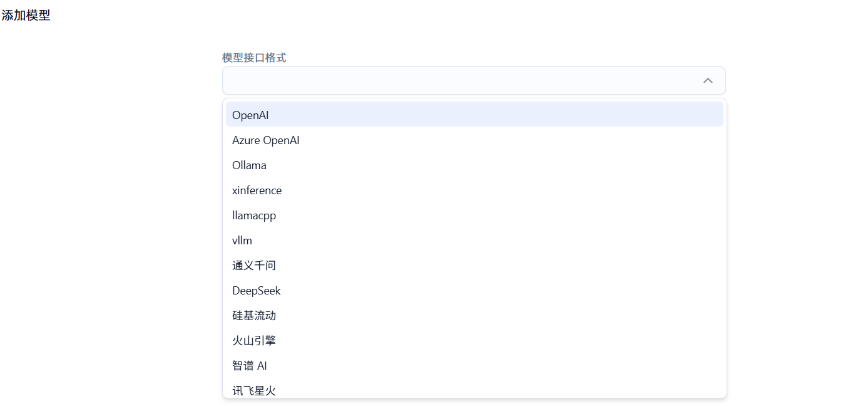Select the 讯飞星火 option
The image size is (868, 406).
tap(474, 388)
